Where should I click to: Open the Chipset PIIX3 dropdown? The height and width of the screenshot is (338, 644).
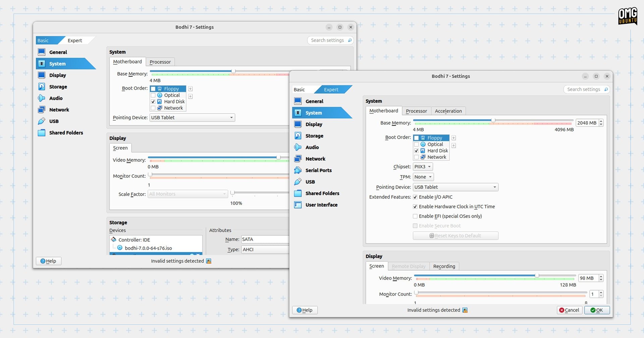(x=423, y=167)
